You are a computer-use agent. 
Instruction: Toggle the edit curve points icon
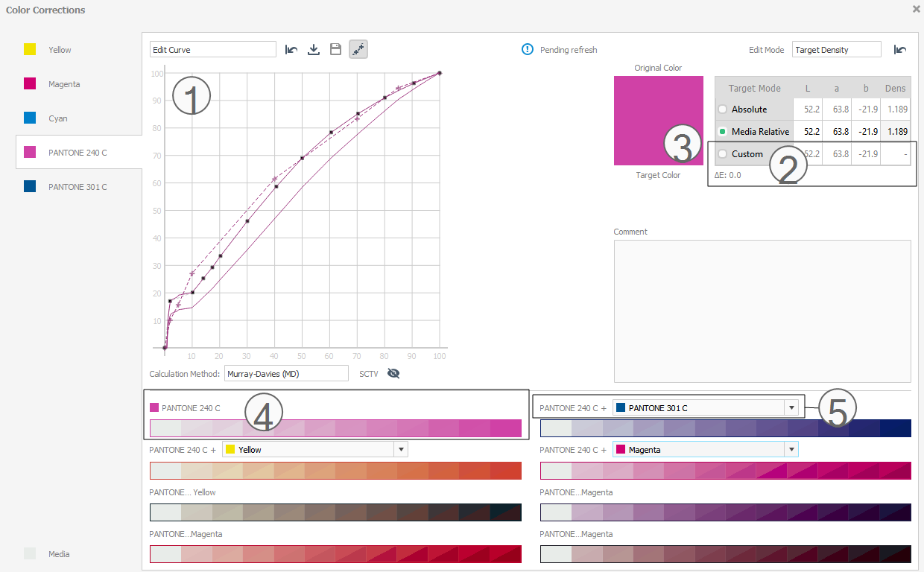coord(358,48)
